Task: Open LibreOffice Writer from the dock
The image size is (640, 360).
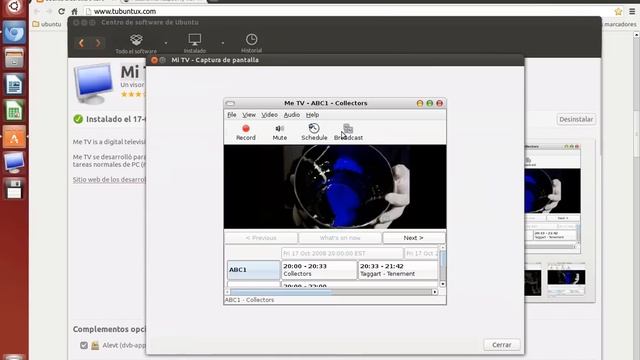Action: [14, 85]
